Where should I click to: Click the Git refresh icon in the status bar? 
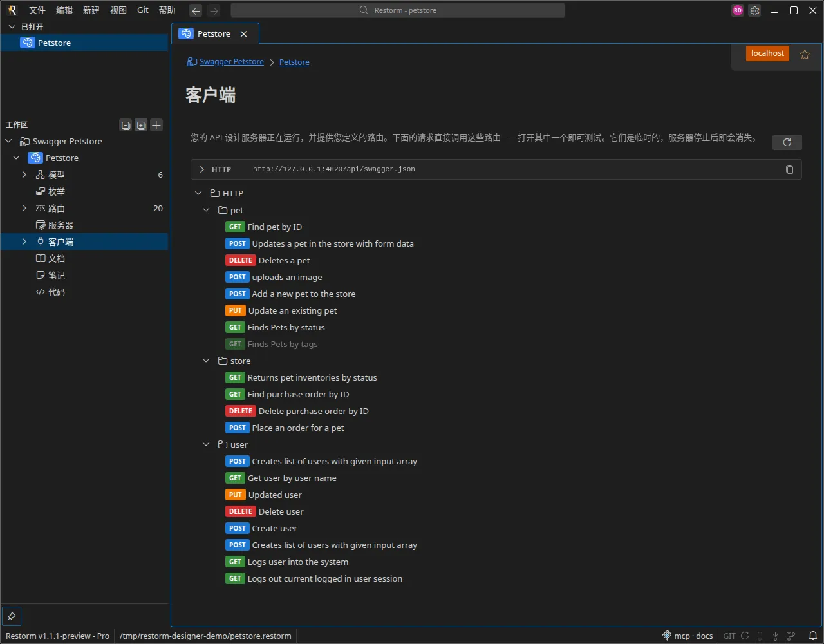(x=745, y=636)
